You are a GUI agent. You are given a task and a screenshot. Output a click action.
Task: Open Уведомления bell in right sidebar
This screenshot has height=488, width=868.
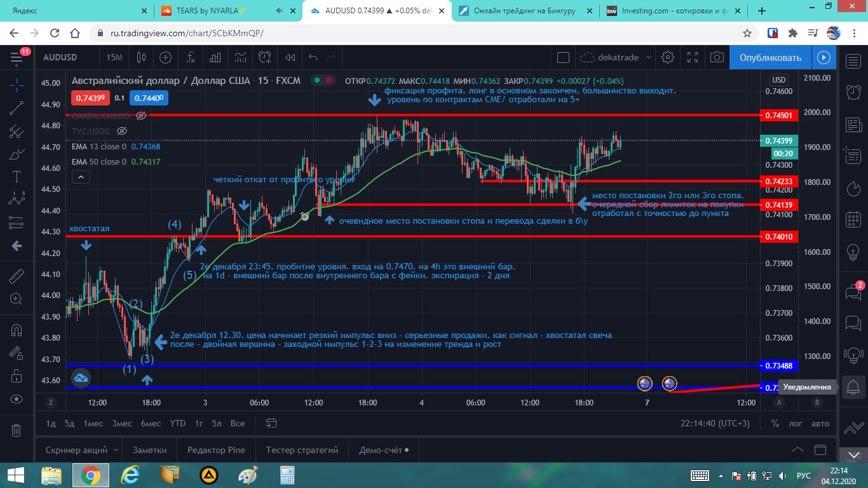853,387
